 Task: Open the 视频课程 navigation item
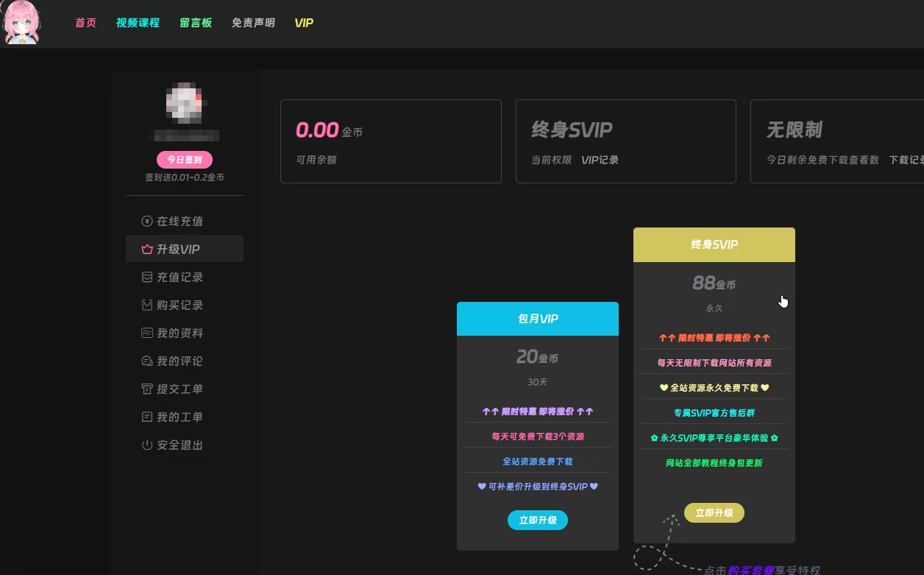pyautogui.click(x=138, y=23)
